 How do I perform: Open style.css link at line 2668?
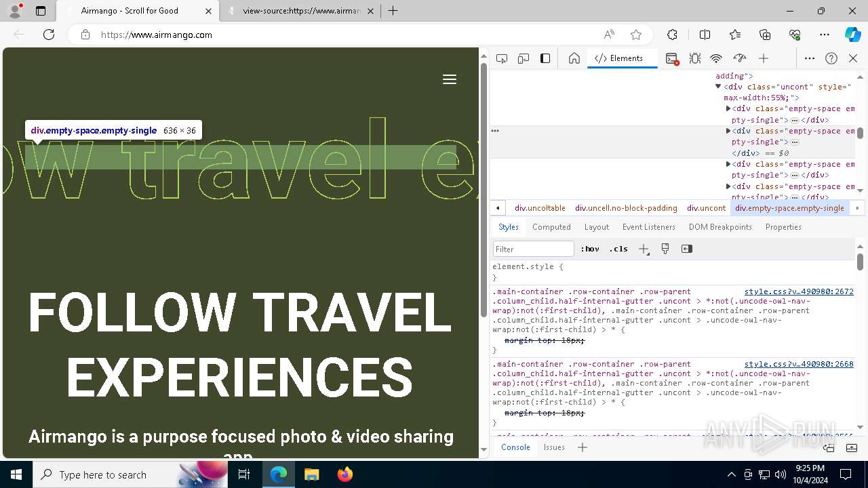coord(799,364)
